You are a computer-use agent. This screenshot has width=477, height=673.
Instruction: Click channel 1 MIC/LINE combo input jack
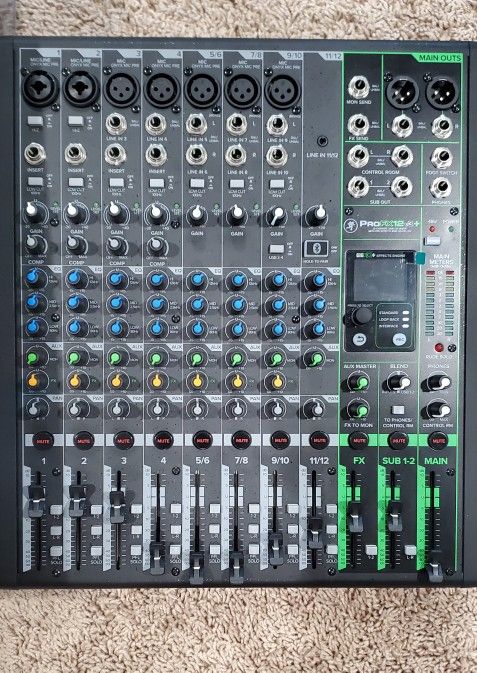(40, 88)
